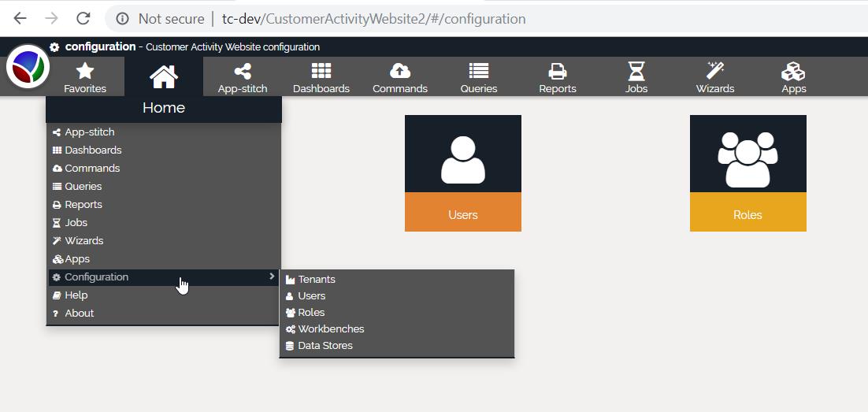Screen dimensions: 868x412
Task: Click the Favorites star icon
Action: coord(85,72)
